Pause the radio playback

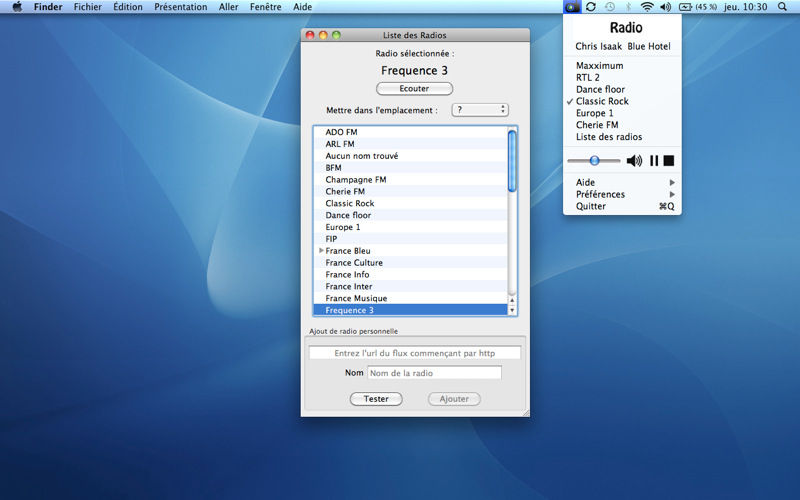[654, 161]
